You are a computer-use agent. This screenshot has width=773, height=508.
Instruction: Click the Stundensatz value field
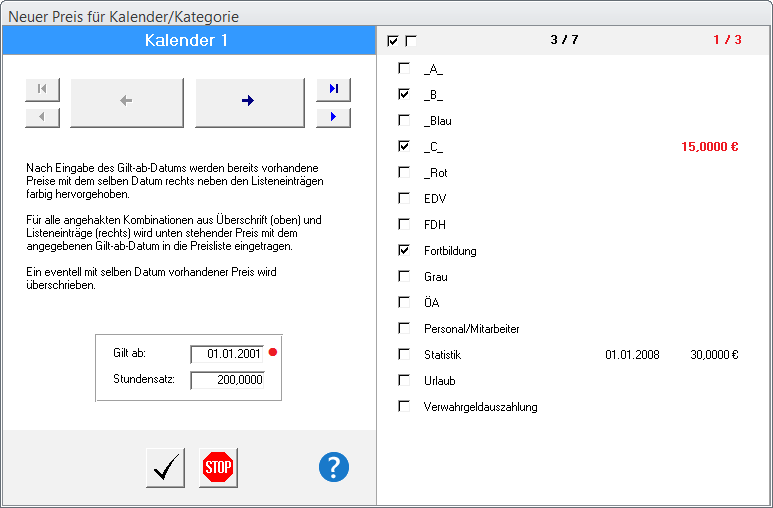coord(227,380)
